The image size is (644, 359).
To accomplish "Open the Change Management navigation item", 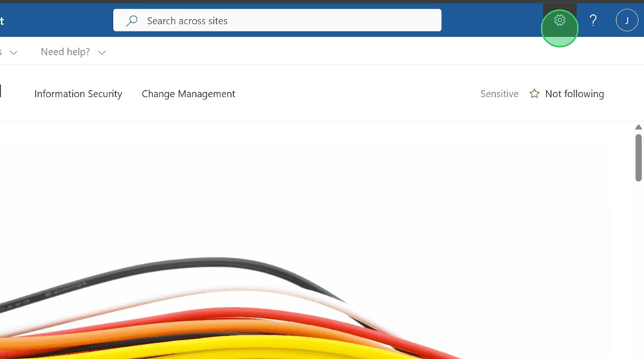I will [x=188, y=94].
